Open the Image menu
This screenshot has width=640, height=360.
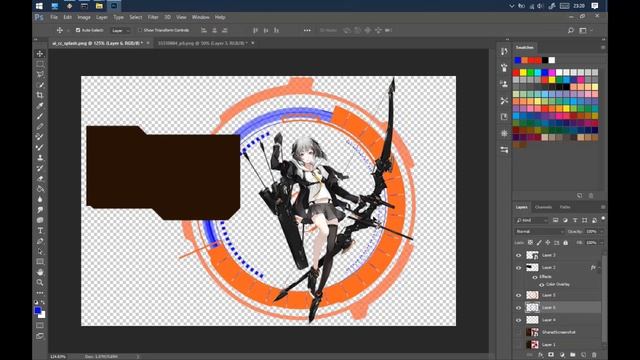(x=84, y=17)
